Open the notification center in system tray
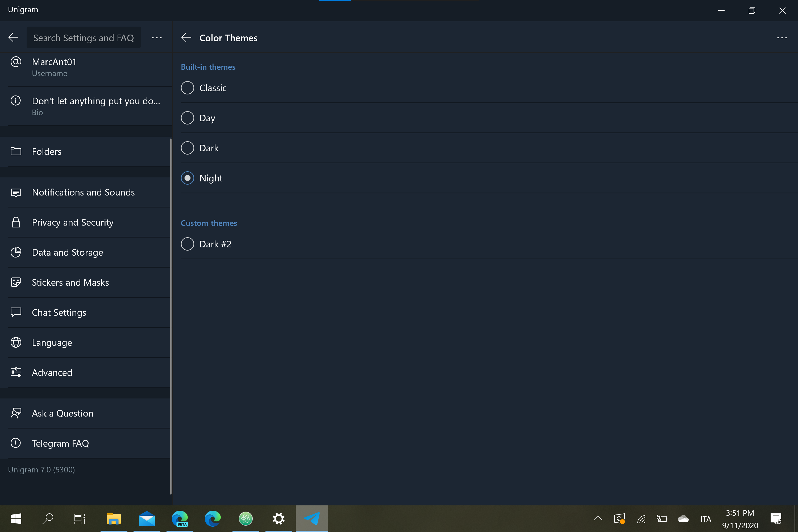This screenshot has width=798, height=532. coord(776,518)
